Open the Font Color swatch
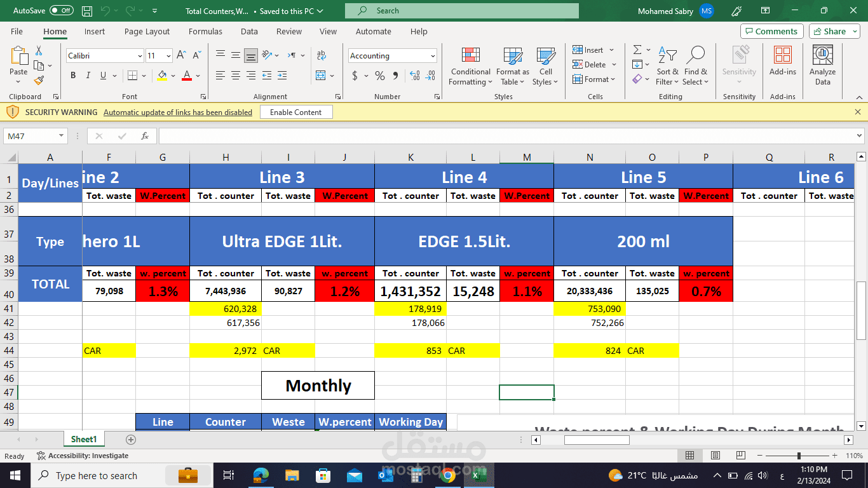The height and width of the screenshot is (488, 868). click(x=187, y=76)
